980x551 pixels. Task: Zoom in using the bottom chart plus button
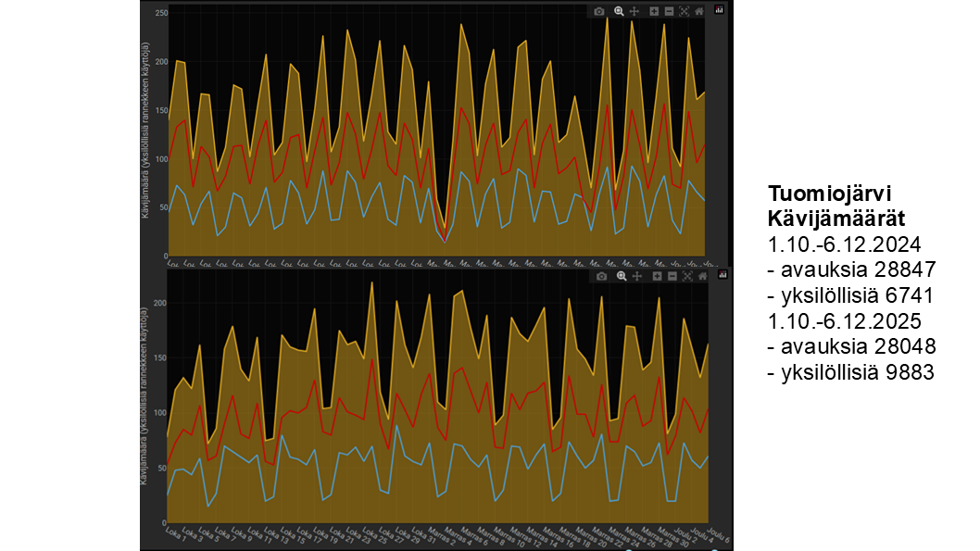(655, 276)
